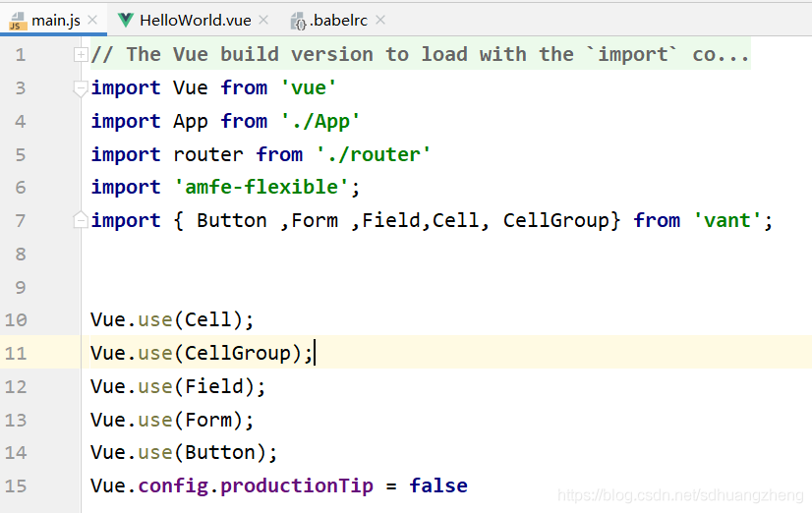This screenshot has width=812, height=513.
Task: Switch to the main.js tab
Action: click(55, 21)
